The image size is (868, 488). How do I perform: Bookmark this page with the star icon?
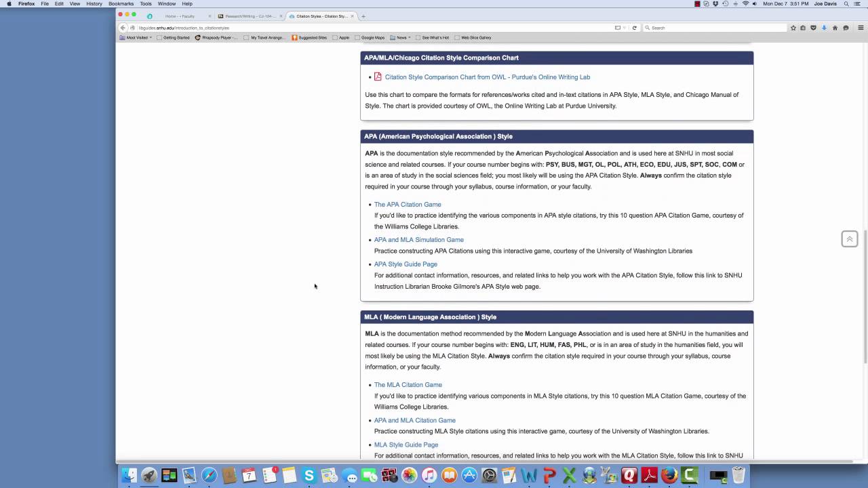pos(793,28)
